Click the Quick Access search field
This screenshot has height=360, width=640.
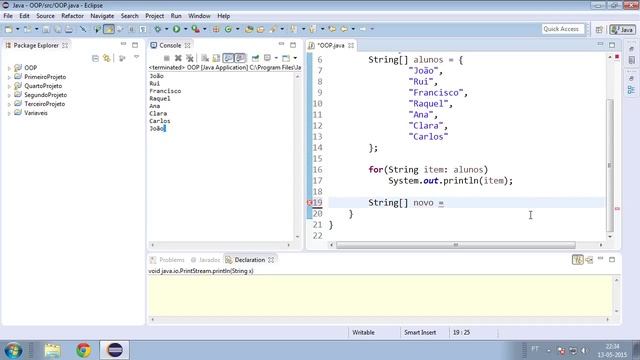pos(562,29)
